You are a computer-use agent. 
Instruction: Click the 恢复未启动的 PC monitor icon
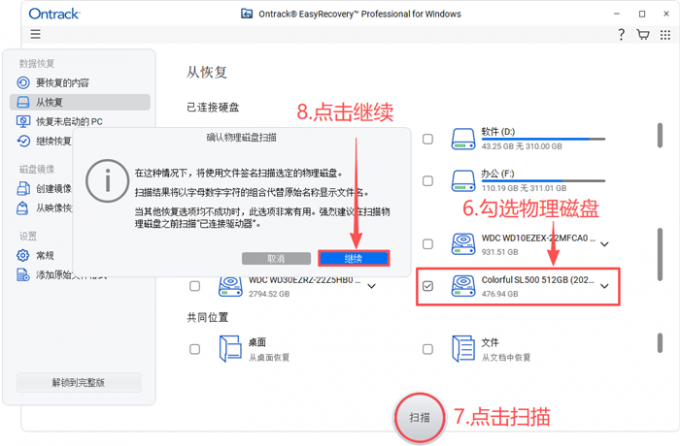23,121
